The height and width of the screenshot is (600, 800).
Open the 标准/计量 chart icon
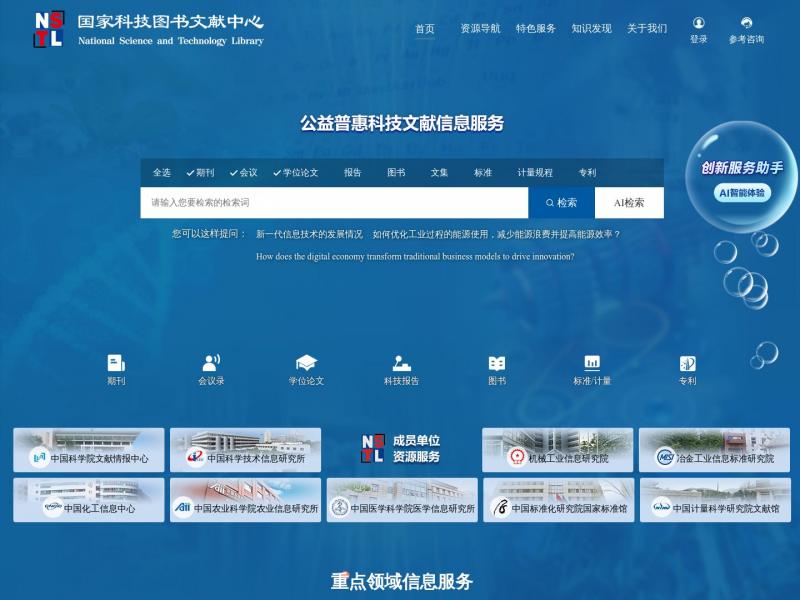[x=592, y=363]
